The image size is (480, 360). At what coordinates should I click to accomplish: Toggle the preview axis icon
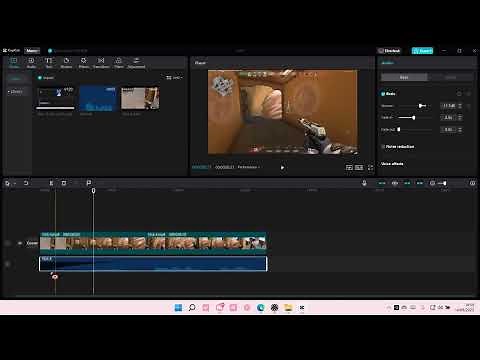[x=420, y=183]
